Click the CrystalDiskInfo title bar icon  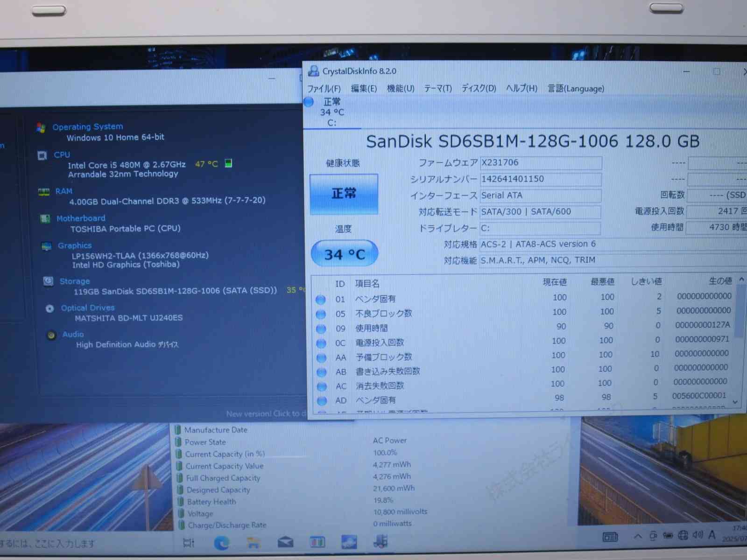pos(313,71)
